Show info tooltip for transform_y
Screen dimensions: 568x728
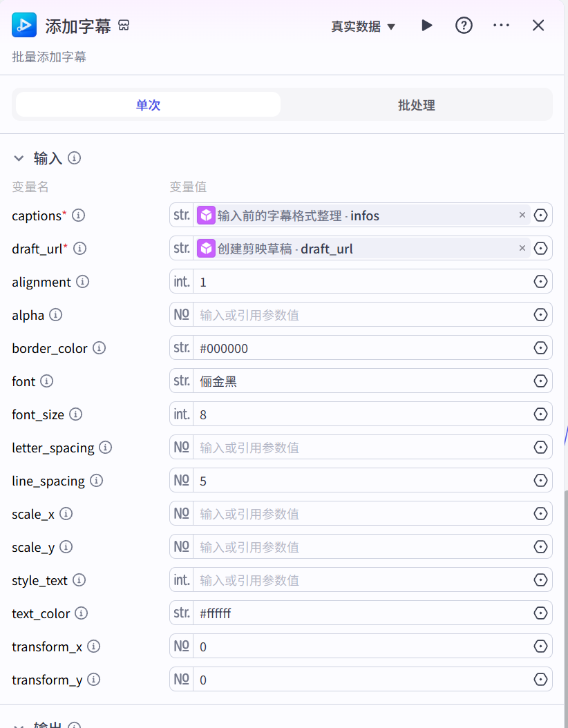click(94, 679)
